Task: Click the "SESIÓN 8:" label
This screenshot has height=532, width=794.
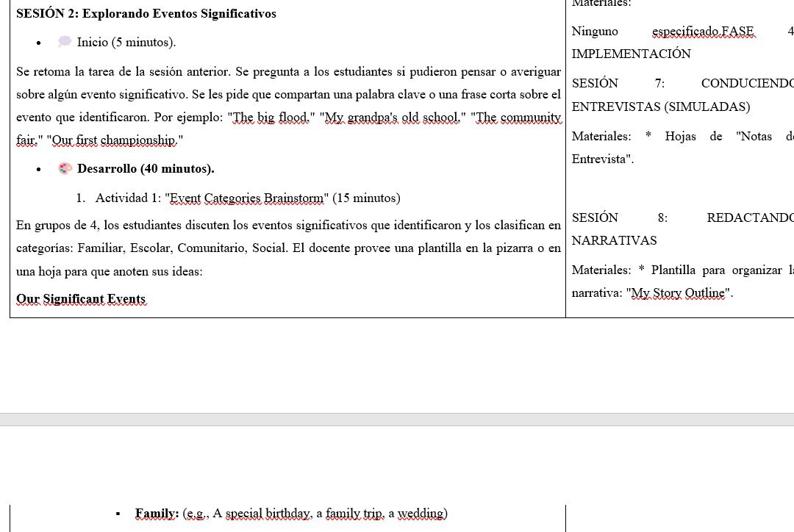Action: (620, 218)
